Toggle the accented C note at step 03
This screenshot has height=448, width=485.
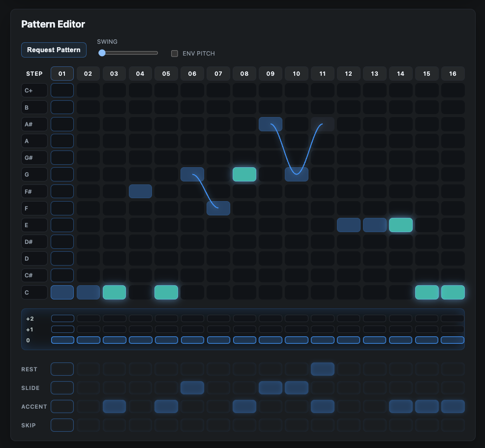114,292
